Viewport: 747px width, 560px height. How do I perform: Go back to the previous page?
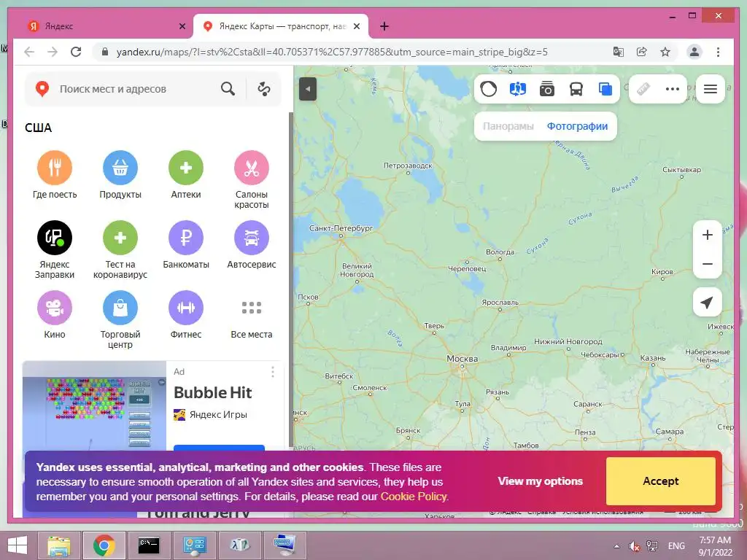pyautogui.click(x=29, y=52)
